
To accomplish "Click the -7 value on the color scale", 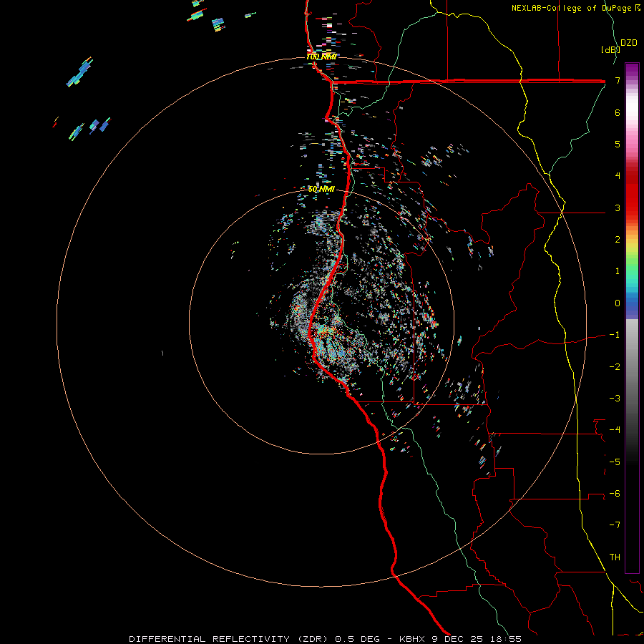I will 615,525.
